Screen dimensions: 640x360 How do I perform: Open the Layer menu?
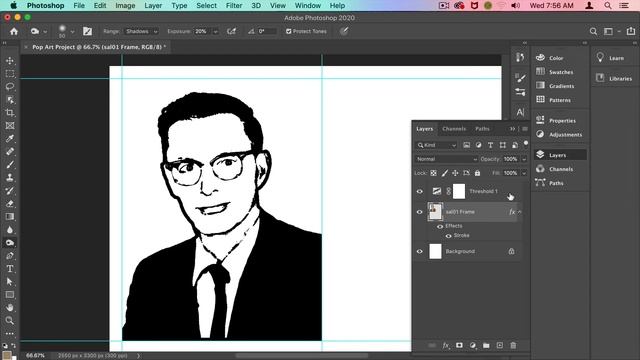click(153, 6)
